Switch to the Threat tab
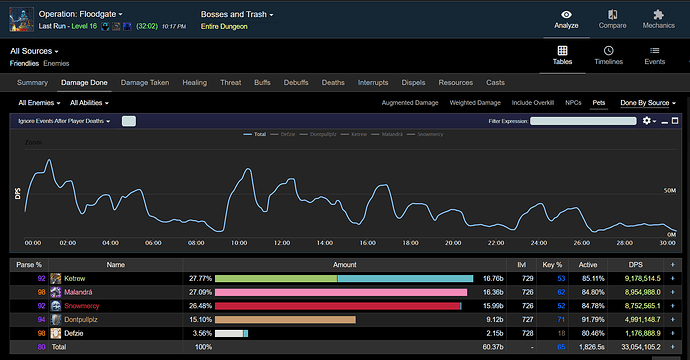Screen dimensions: 690x360 pyautogui.click(x=231, y=82)
